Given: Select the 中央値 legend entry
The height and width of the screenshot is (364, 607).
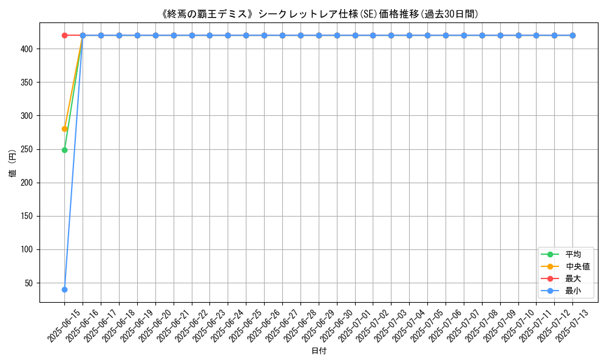Looking at the screenshot, I should coord(566,266).
